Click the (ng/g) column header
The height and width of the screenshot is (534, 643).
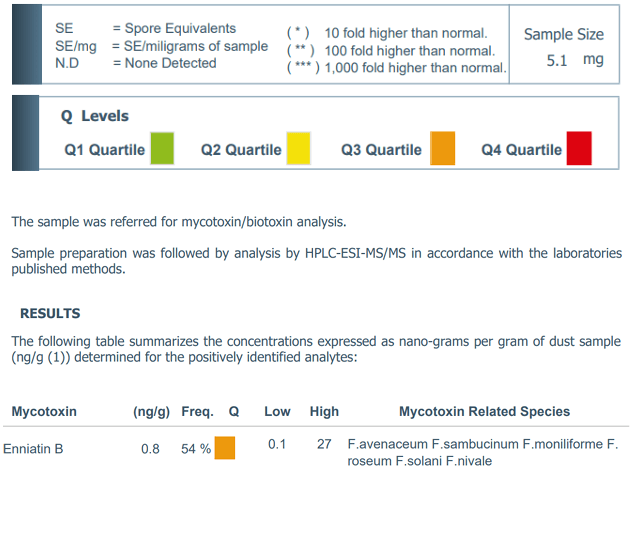(x=151, y=411)
